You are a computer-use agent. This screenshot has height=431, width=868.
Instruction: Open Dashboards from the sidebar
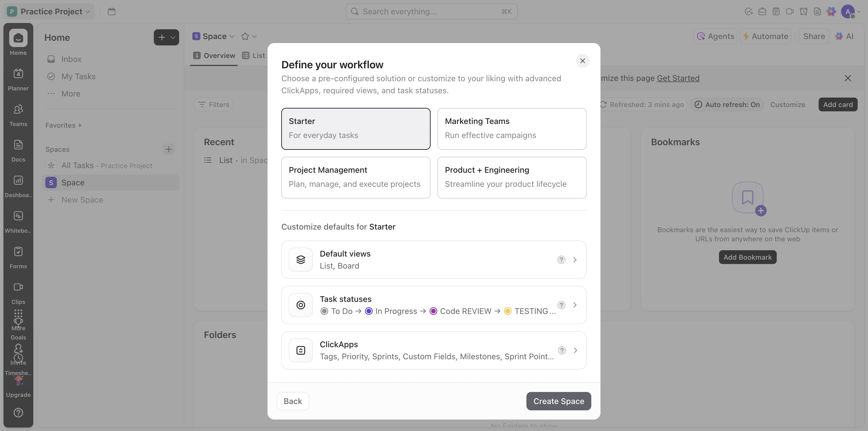click(x=18, y=186)
